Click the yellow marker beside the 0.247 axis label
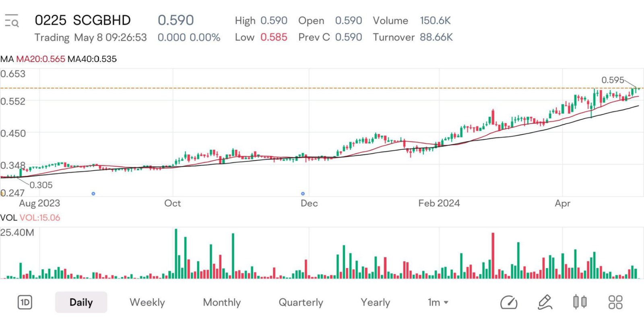The image size is (644, 320). (x=2, y=194)
